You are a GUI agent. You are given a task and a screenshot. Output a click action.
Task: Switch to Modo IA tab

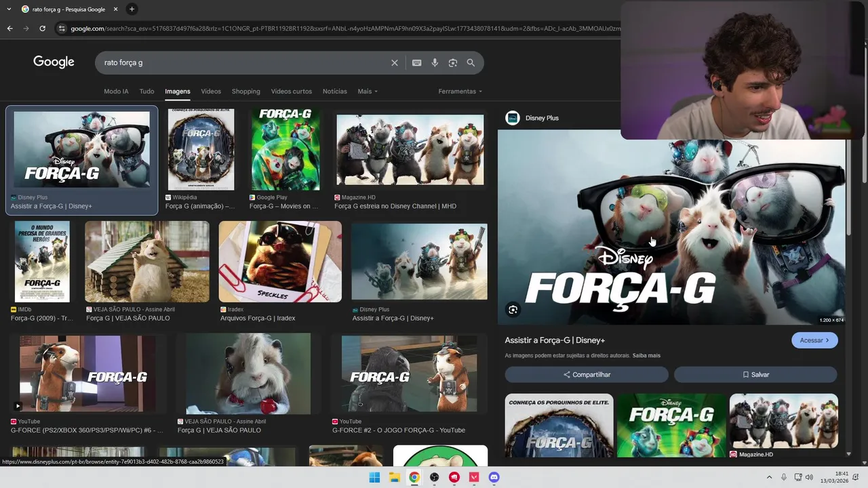(x=116, y=91)
